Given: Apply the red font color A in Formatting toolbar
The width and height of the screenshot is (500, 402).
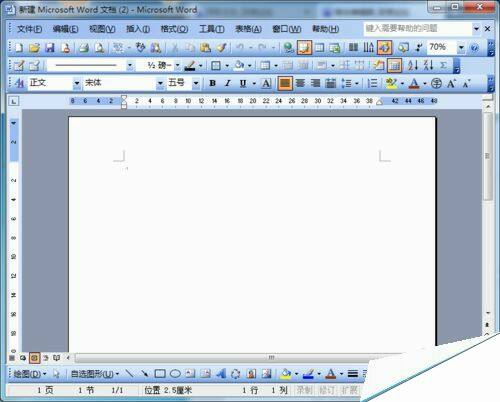Looking at the screenshot, I should point(414,83).
